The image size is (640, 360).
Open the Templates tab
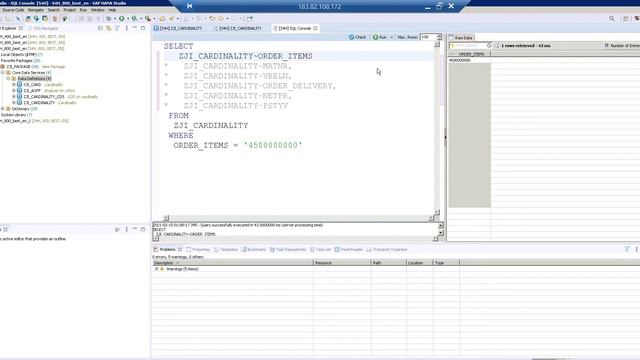pos(226,249)
